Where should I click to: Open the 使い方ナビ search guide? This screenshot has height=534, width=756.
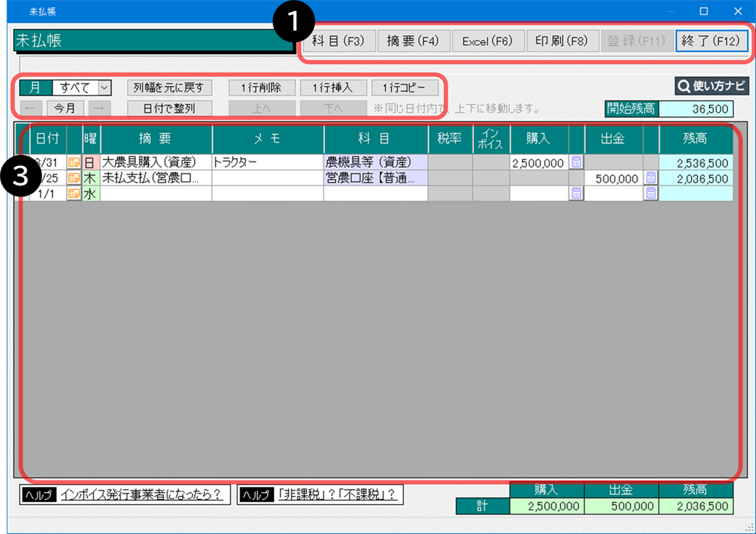(x=711, y=86)
